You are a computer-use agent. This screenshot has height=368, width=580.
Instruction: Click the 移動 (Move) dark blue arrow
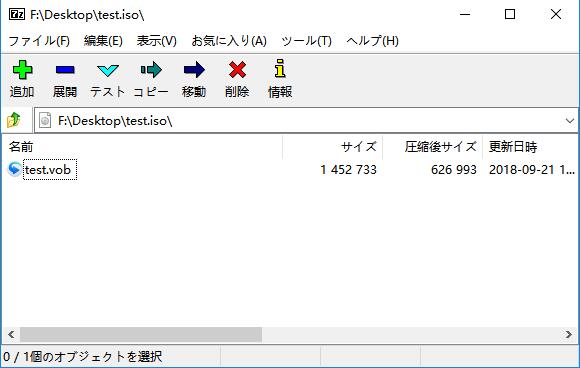194,70
